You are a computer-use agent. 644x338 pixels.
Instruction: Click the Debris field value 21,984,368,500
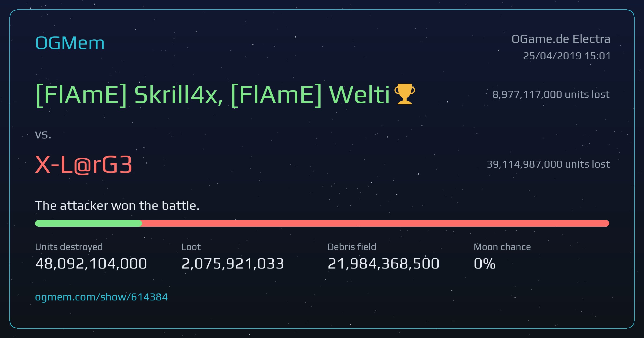(x=383, y=263)
